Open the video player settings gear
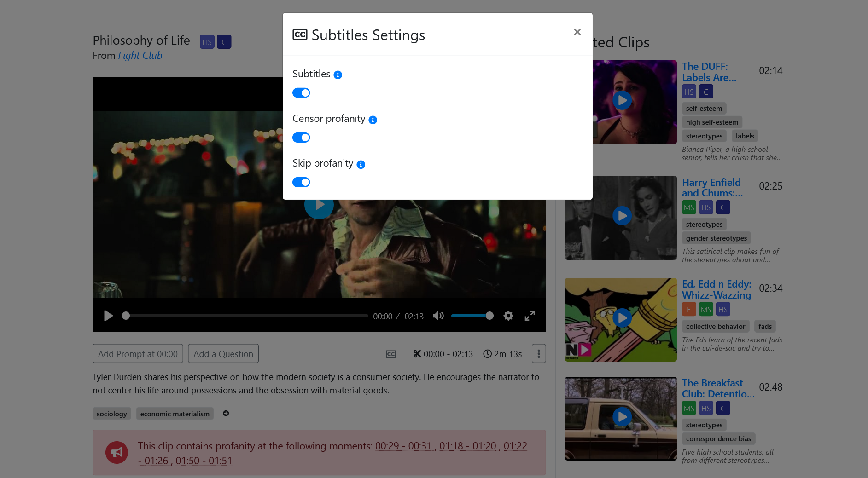 click(x=508, y=316)
